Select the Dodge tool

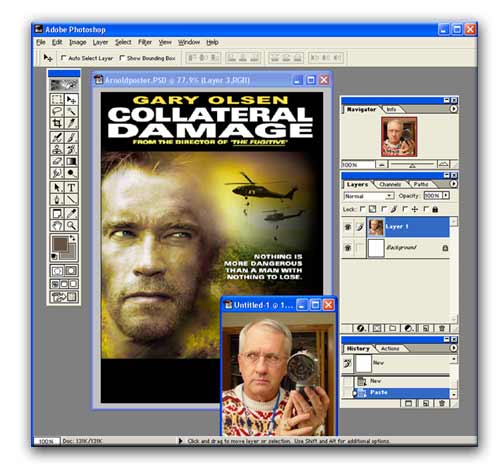(71, 173)
